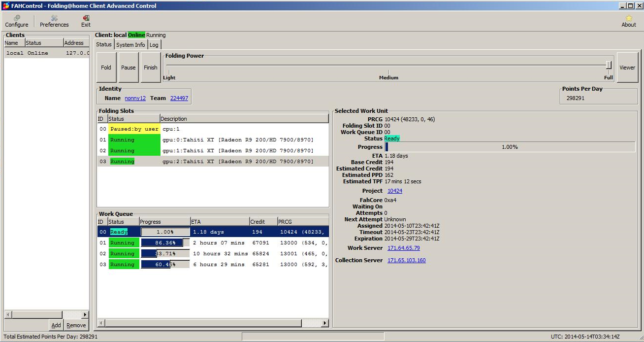Sort Folding Slots by Status column
Screen dimensions: 644x342
tap(133, 119)
